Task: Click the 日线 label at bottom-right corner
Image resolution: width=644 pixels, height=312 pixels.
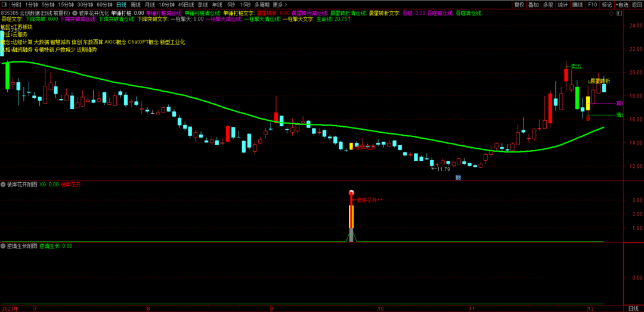Action: click(x=633, y=308)
